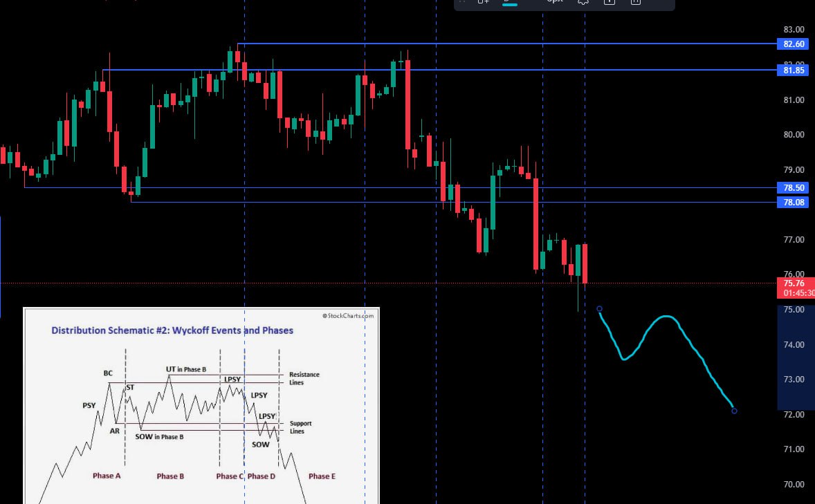This screenshot has height=504, width=815.
Task: Click the 77.00 price scale value
Action: (x=794, y=239)
